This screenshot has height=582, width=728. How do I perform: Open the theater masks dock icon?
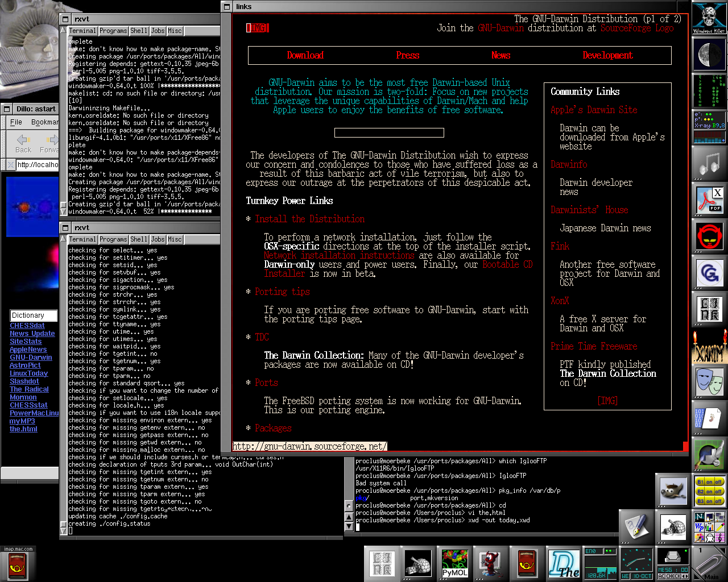(709, 382)
